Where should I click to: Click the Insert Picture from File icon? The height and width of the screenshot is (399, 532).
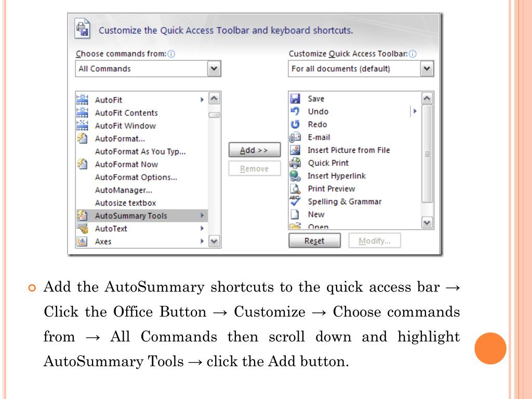click(295, 150)
